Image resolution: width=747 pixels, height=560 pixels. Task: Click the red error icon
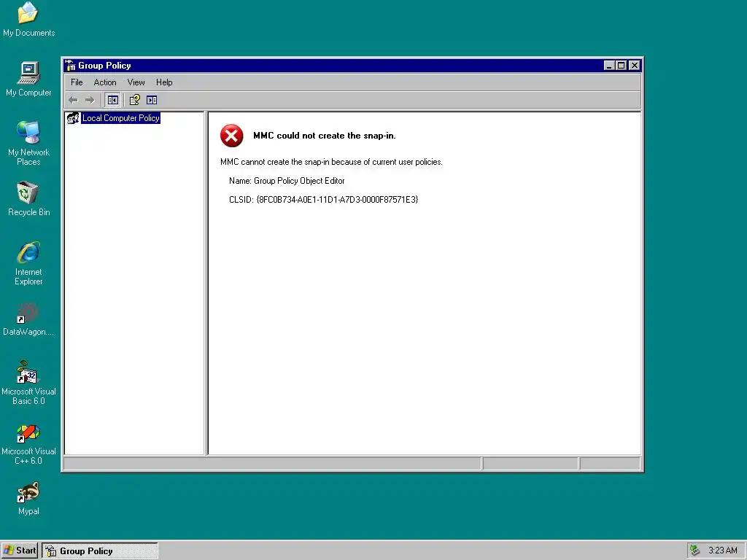point(231,136)
